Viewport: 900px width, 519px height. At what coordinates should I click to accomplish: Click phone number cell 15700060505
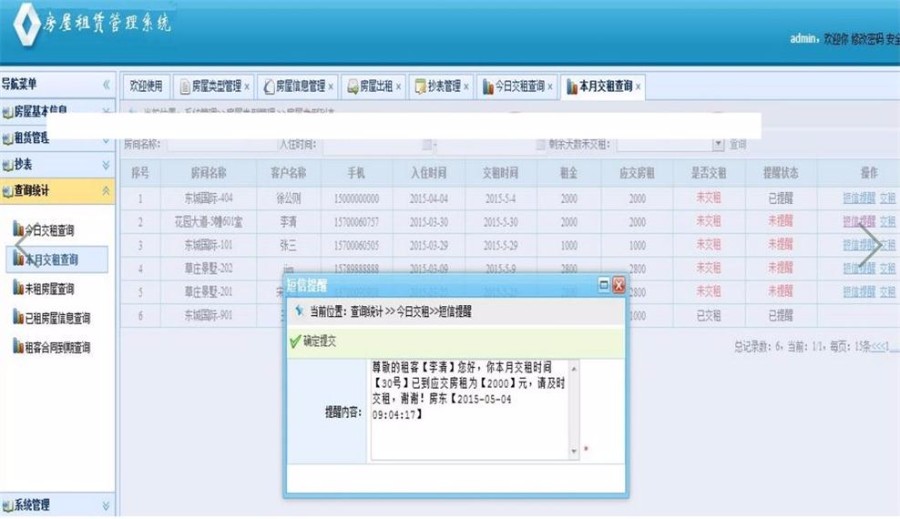pyautogui.click(x=356, y=246)
